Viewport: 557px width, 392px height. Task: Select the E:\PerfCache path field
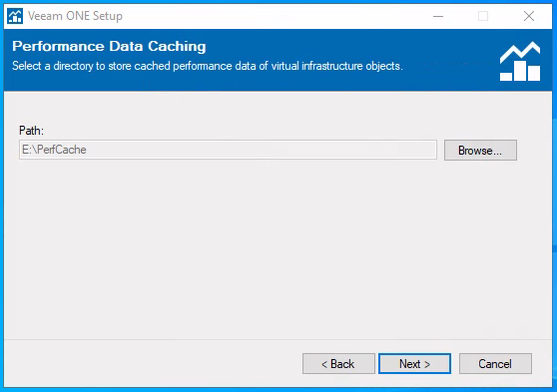(228, 150)
